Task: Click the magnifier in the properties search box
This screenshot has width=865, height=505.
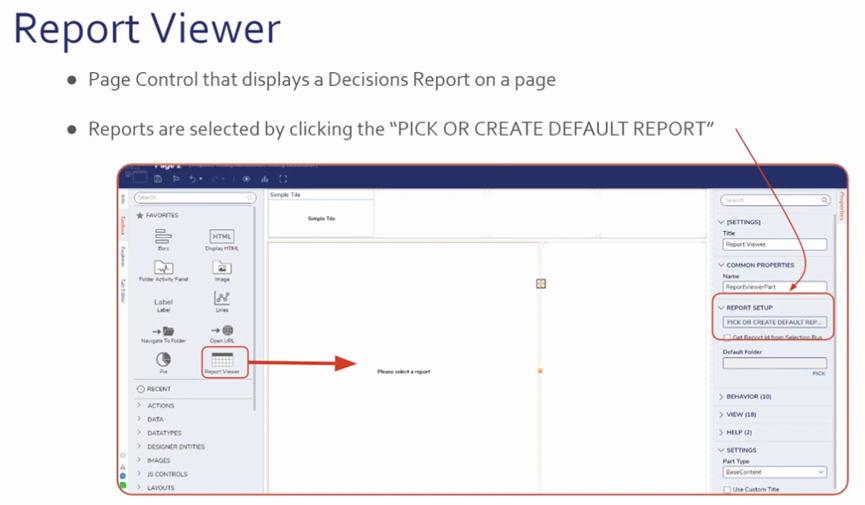Action: tap(824, 200)
